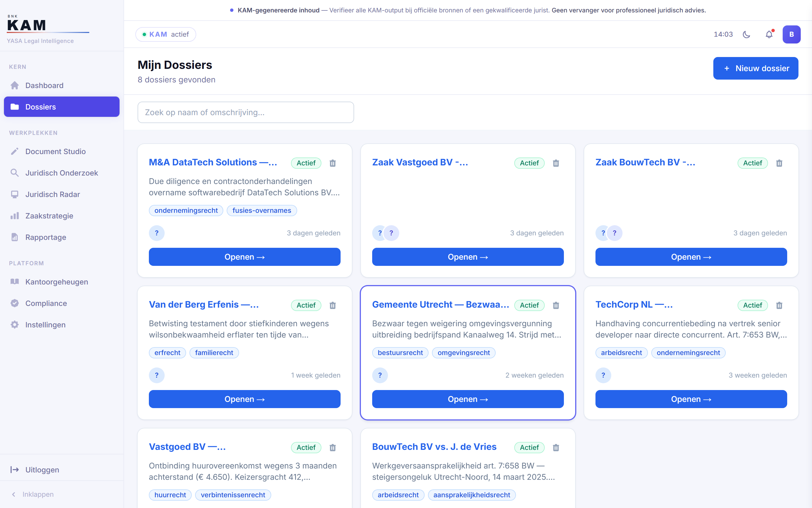Open Juridisch Radar
Image resolution: width=812 pixels, height=508 pixels.
[x=62, y=194]
